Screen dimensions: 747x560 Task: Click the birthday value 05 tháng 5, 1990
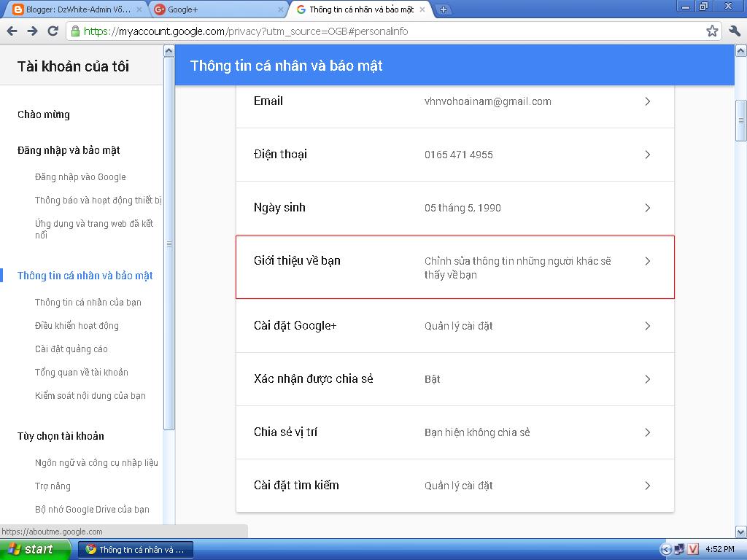[462, 208]
